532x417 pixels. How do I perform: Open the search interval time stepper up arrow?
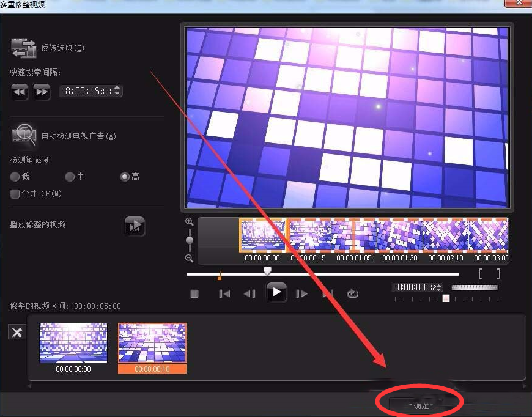click(117, 87)
